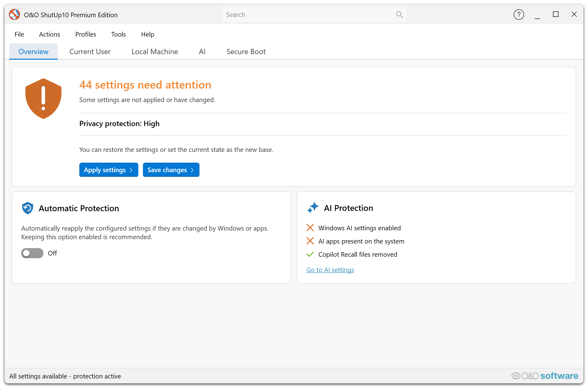Viewport: 588px width, 388px height.
Task: Click the AI Protection sparkle icon
Action: click(313, 208)
